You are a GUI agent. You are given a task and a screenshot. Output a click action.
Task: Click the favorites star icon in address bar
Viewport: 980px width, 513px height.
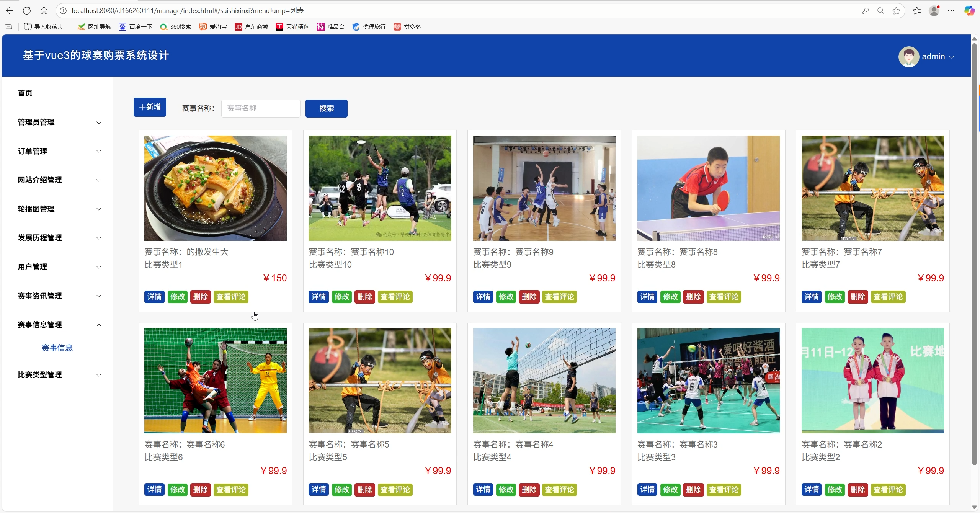point(896,11)
